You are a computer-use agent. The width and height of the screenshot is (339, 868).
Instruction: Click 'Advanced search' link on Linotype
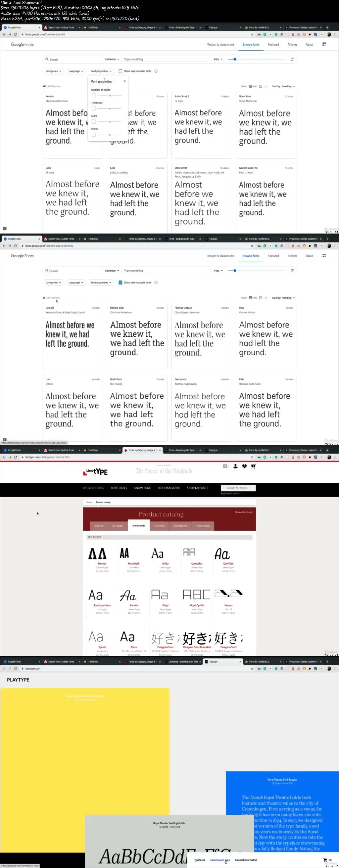tap(230, 493)
